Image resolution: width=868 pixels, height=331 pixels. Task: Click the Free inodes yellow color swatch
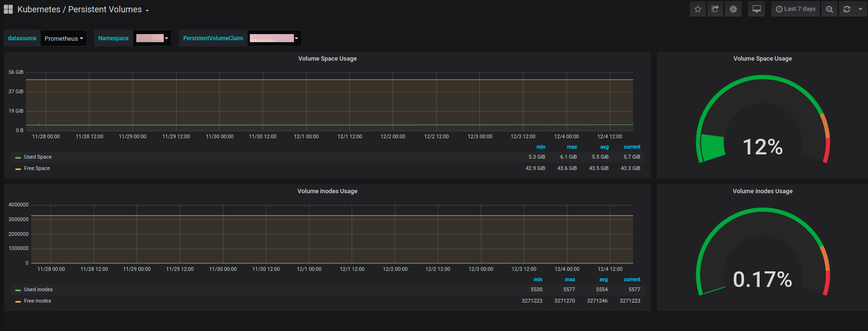18,301
